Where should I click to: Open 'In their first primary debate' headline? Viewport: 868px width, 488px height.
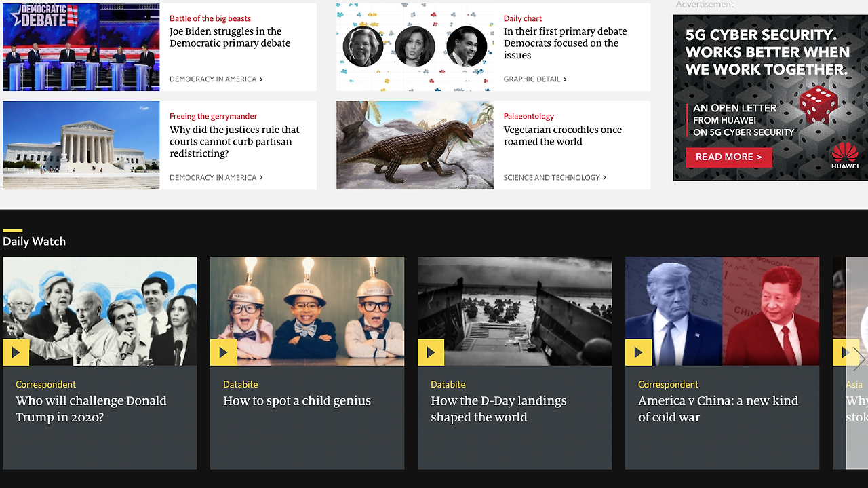pos(565,43)
